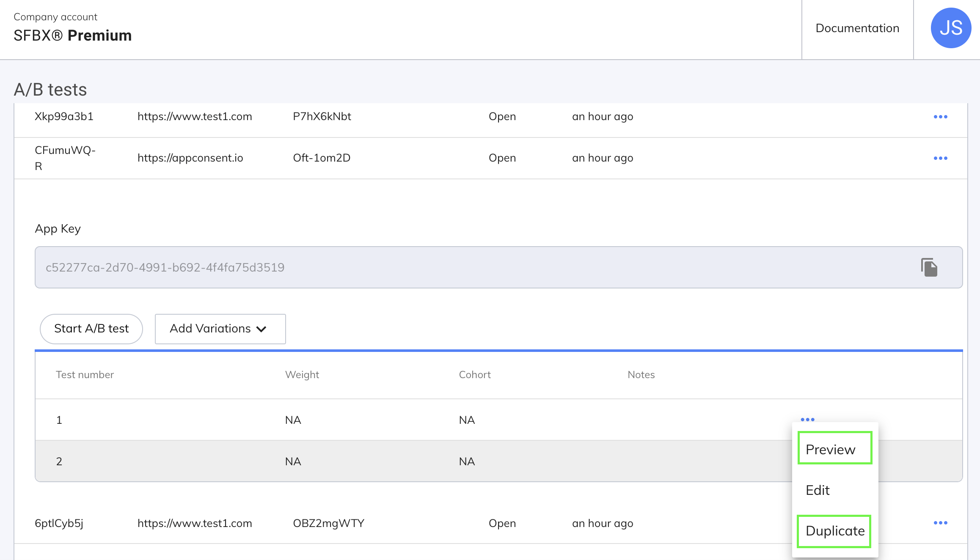Open three-dot menu for CFumuWQ-R row
This screenshot has width=980, height=560.
pos(940,158)
